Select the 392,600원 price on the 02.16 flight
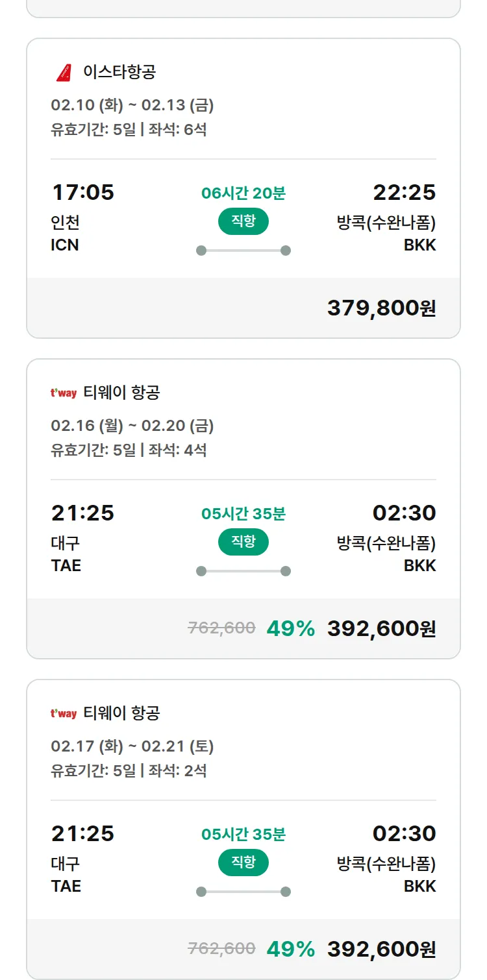The height and width of the screenshot is (980, 487). [x=381, y=628]
